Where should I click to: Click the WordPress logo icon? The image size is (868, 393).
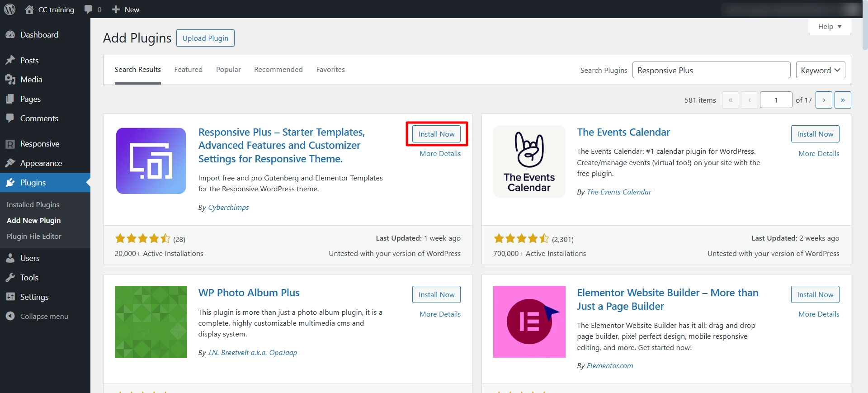tap(9, 9)
